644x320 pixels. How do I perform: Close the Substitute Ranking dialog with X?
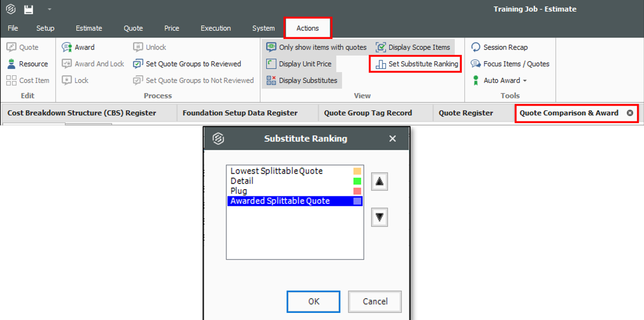click(392, 139)
